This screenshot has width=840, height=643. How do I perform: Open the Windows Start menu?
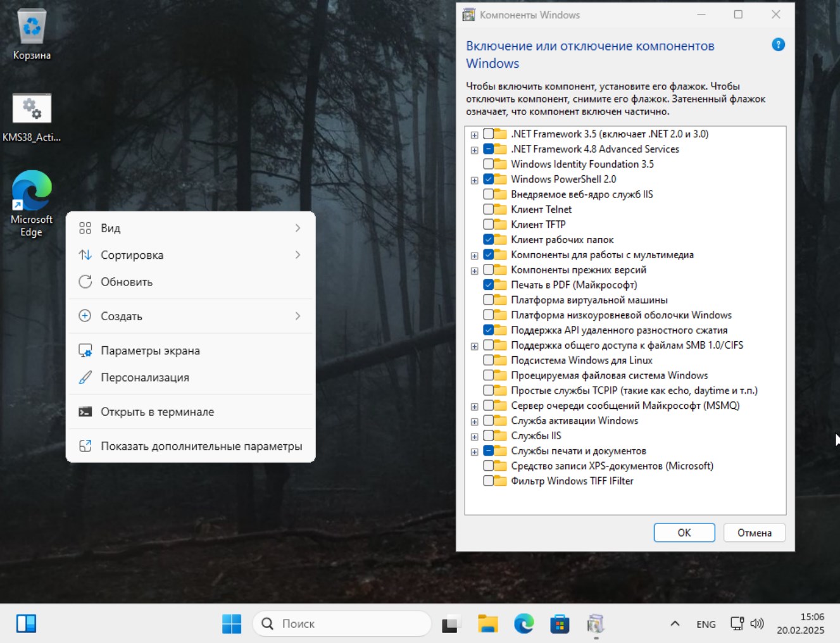point(232,624)
